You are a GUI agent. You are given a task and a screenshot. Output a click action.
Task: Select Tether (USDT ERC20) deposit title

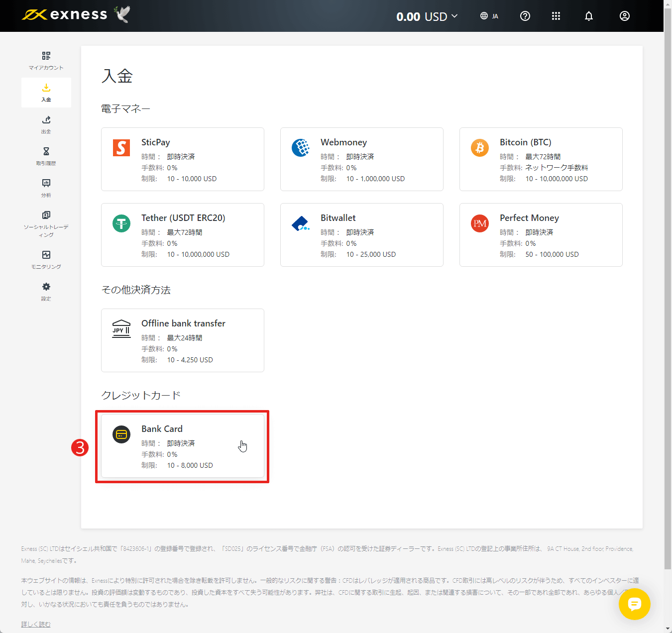coord(183,218)
